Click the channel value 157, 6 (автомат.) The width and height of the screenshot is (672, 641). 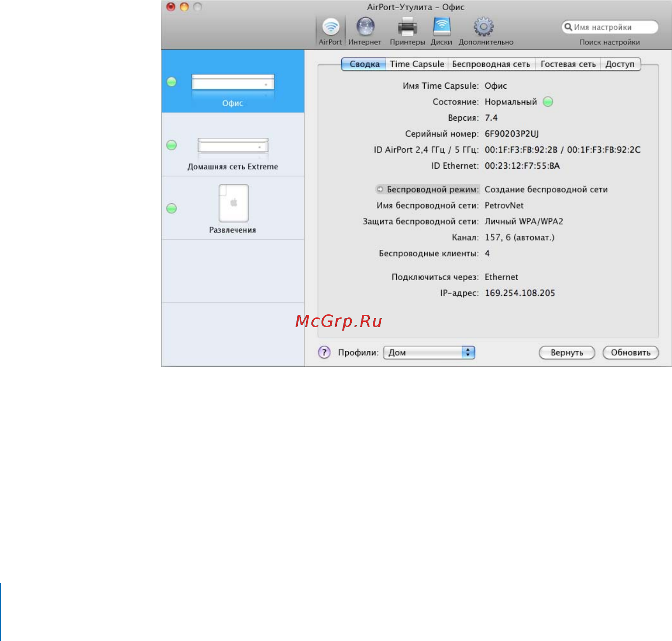click(520, 238)
